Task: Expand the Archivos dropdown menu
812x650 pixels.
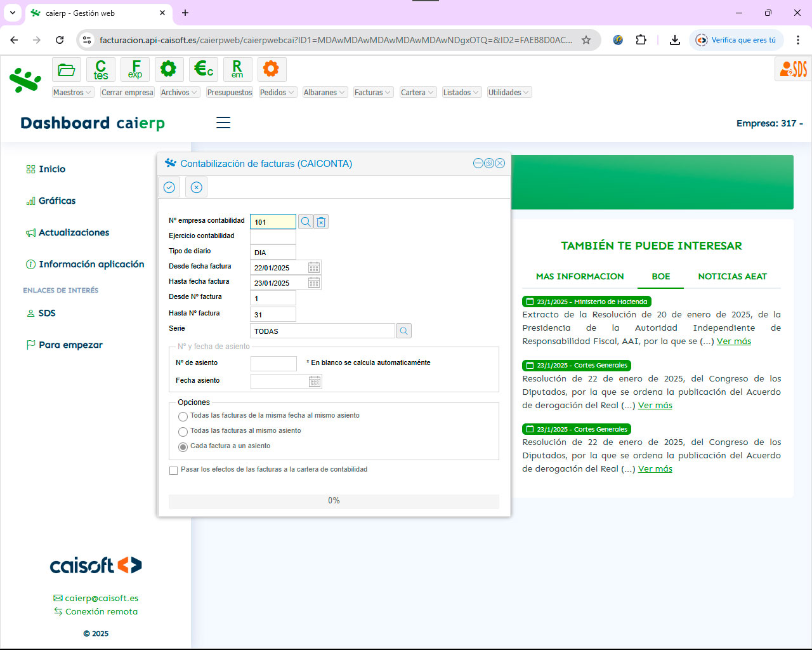Action: pos(180,92)
